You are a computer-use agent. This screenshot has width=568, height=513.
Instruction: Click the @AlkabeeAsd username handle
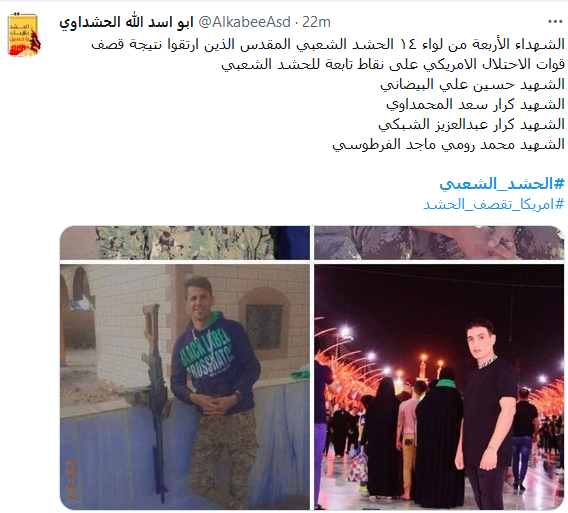(244, 22)
